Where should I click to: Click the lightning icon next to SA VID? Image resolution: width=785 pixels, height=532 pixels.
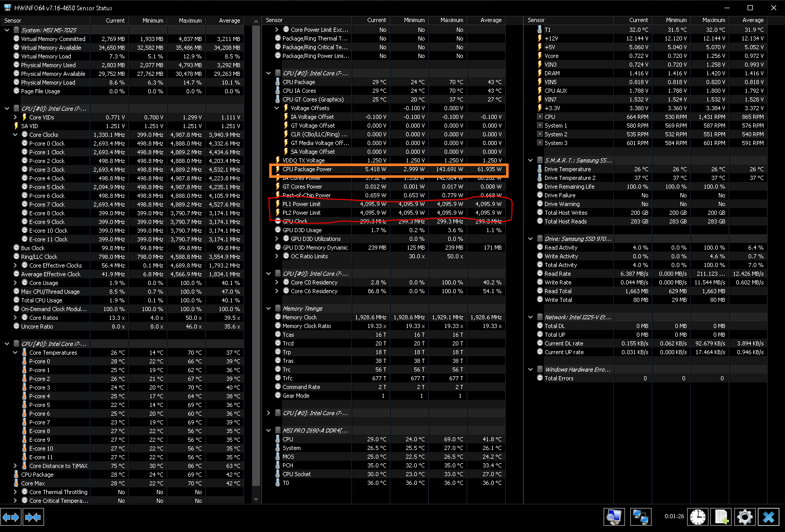click(16, 126)
